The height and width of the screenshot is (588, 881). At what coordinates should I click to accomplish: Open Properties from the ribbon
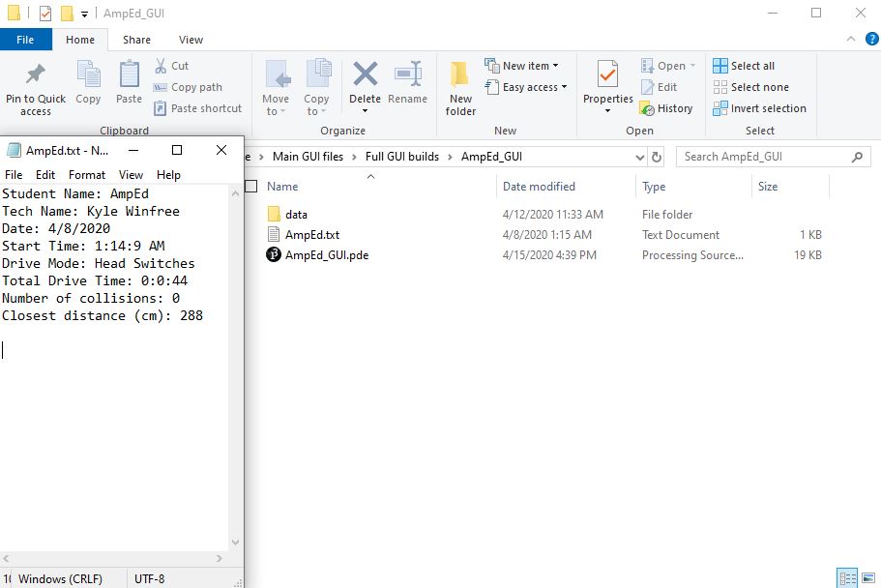click(x=607, y=75)
